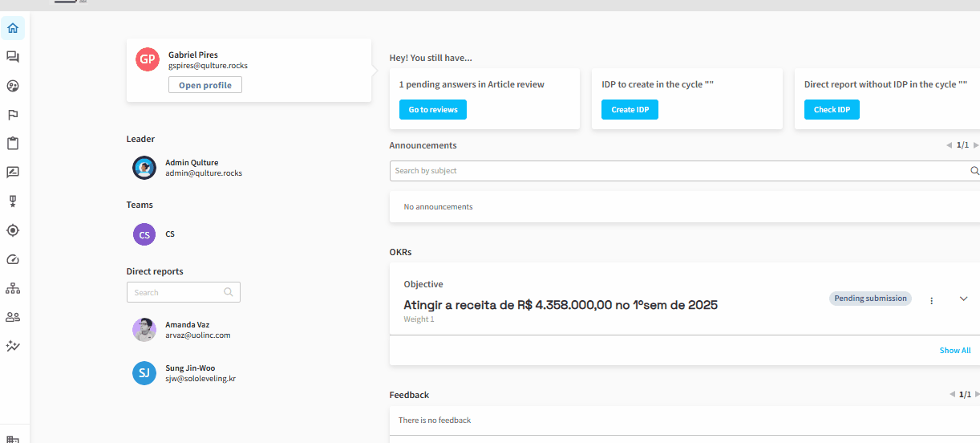Click the speedometer gauge sidebar icon

[13, 259]
